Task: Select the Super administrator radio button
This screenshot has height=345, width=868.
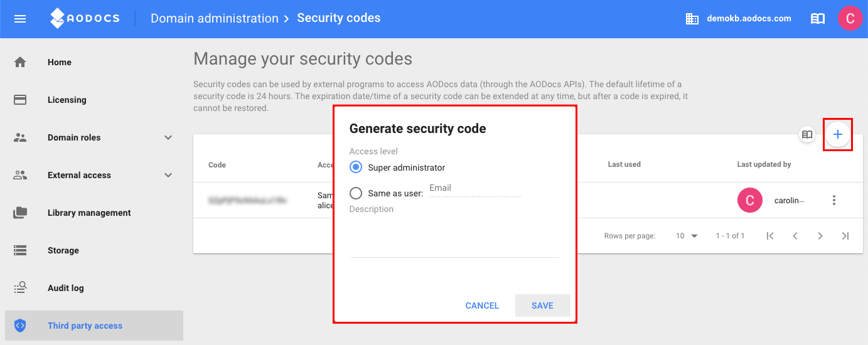Action: click(x=356, y=167)
